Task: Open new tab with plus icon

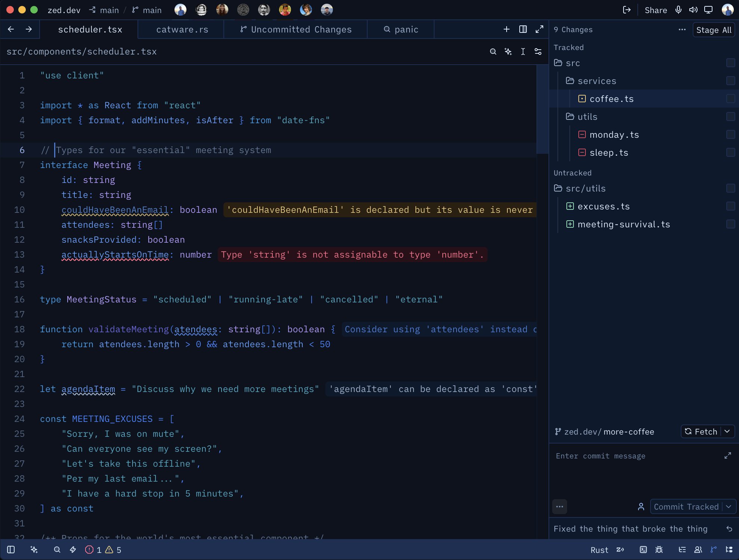Action: (507, 29)
